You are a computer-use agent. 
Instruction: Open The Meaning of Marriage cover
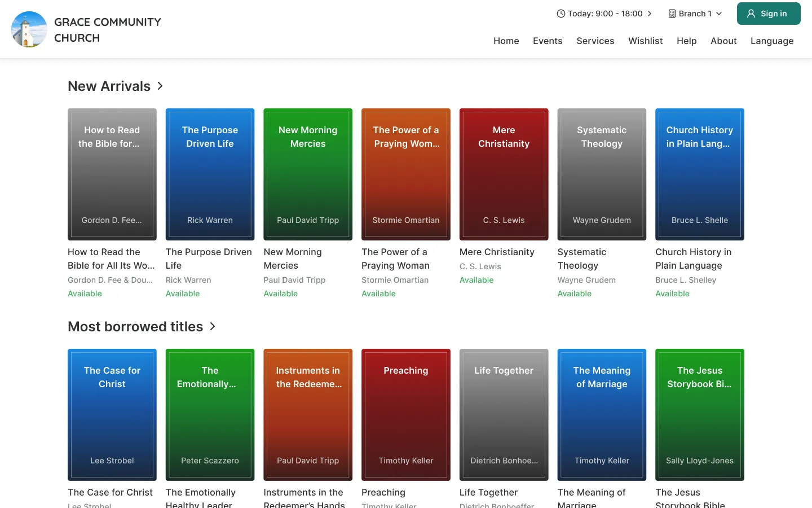tap(602, 415)
